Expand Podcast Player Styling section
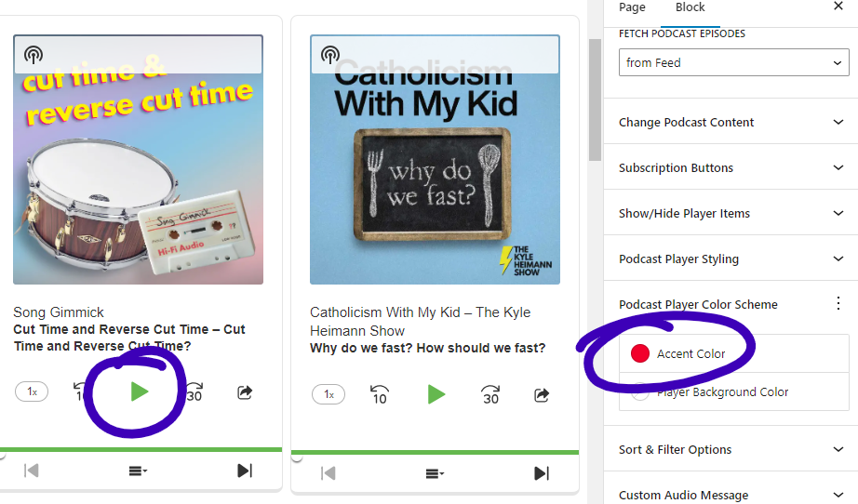This screenshot has width=858, height=504. (x=731, y=259)
